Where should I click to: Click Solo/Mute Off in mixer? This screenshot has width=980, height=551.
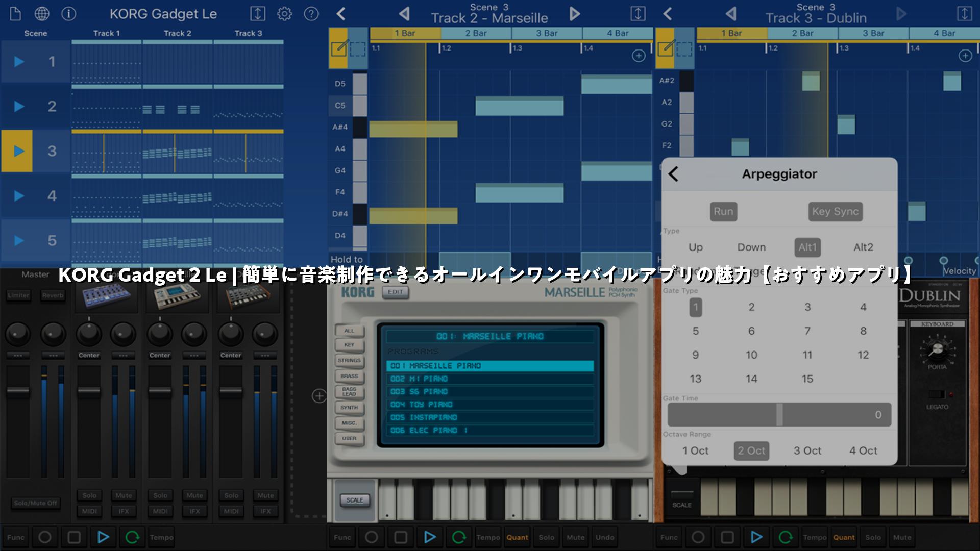click(x=35, y=503)
